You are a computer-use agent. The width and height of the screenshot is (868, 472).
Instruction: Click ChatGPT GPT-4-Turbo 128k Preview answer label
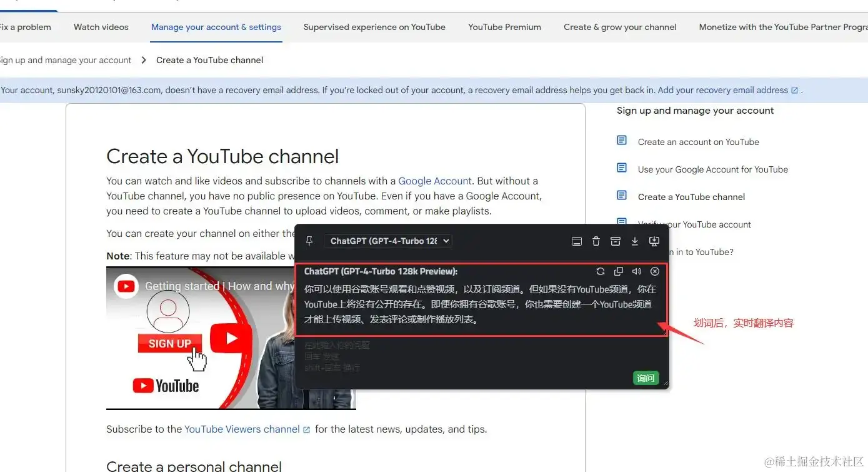tap(381, 271)
